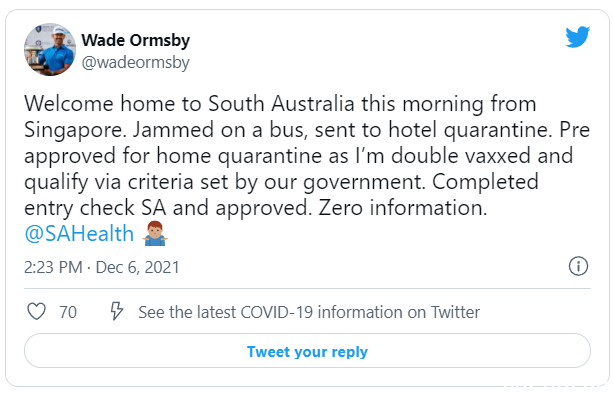Click the word Singapore in the tweet
Screen dimensions: 613x394
click(75, 131)
